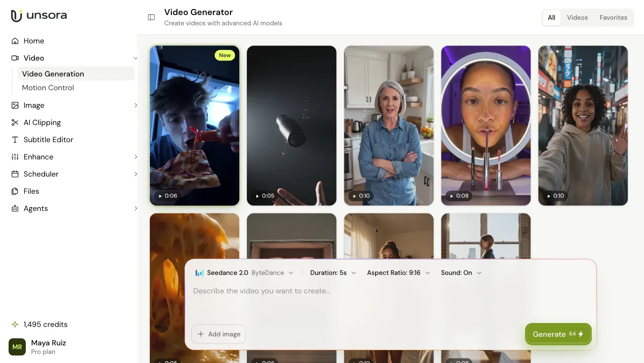Expand the Enhance section chevron
Screen dimensions: 644x363
136,157
